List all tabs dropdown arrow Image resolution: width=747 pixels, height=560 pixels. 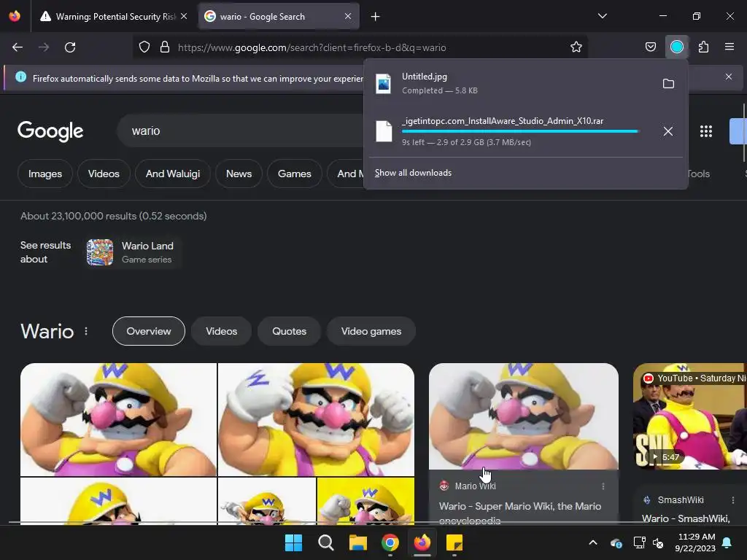602,16
